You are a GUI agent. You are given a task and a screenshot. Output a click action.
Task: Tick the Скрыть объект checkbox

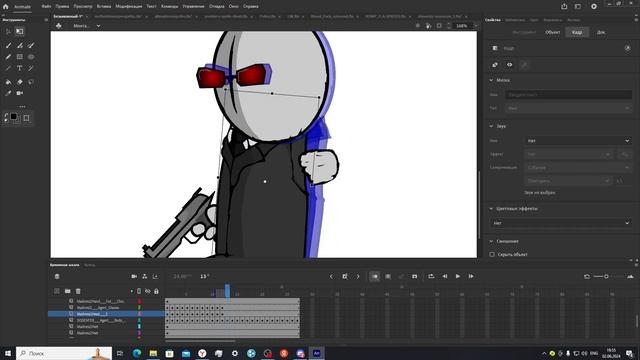point(492,254)
